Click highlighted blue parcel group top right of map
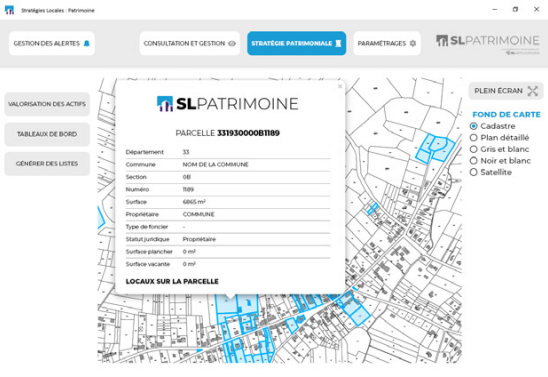 pos(435,148)
